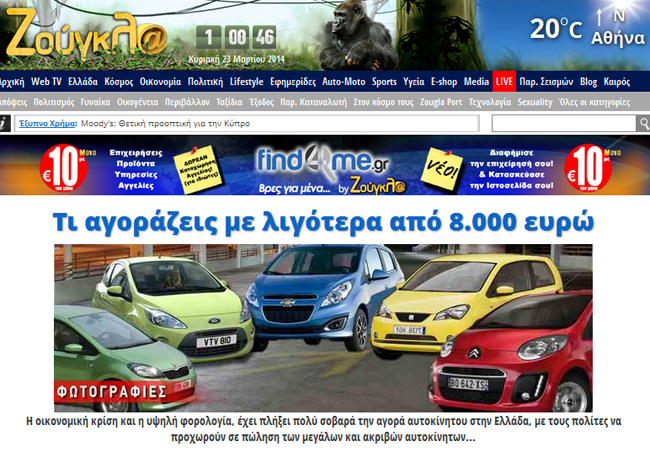Select the Sports menu item
This screenshot has height=452, width=650.
tap(384, 81)
